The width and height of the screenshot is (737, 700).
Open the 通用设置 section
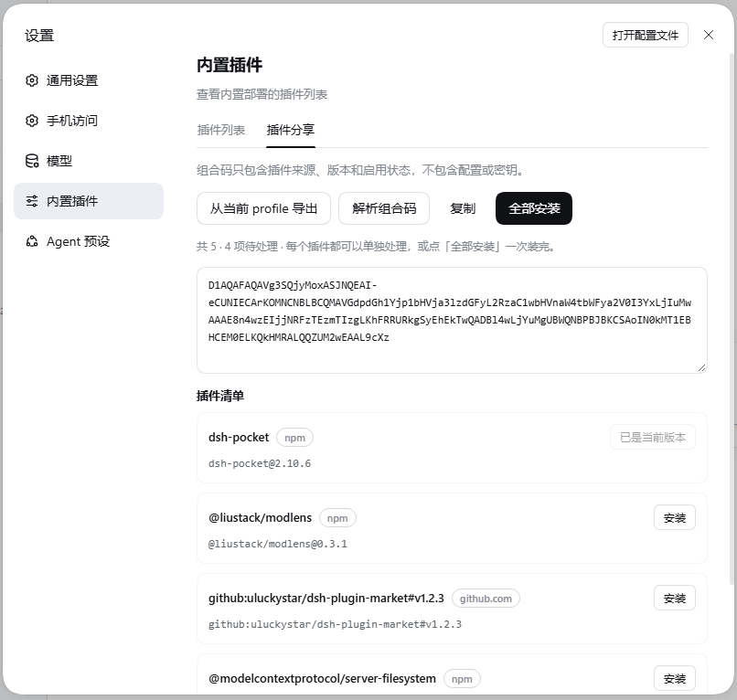89,80
